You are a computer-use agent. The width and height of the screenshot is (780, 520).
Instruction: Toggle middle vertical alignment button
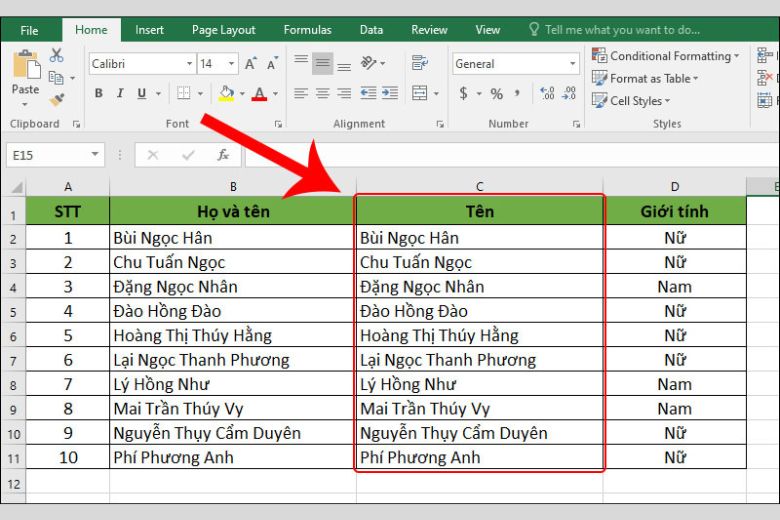322,63
